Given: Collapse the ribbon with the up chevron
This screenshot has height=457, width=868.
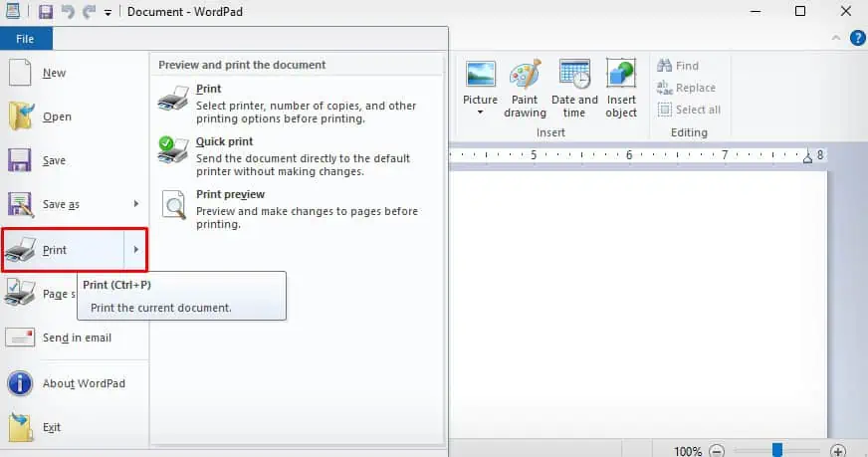Looking at the screenshot, I should [x=836, y=38].
